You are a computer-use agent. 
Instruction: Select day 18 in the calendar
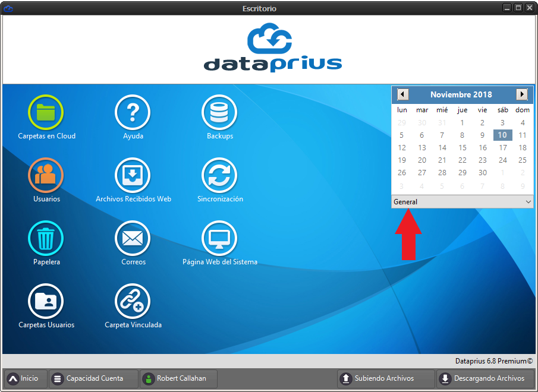pos(523,148)
